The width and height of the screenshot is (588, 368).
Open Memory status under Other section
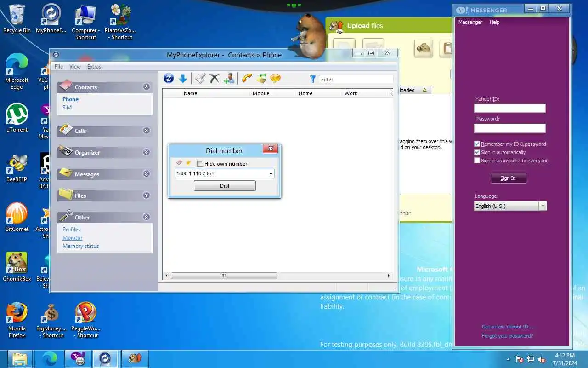81,246
